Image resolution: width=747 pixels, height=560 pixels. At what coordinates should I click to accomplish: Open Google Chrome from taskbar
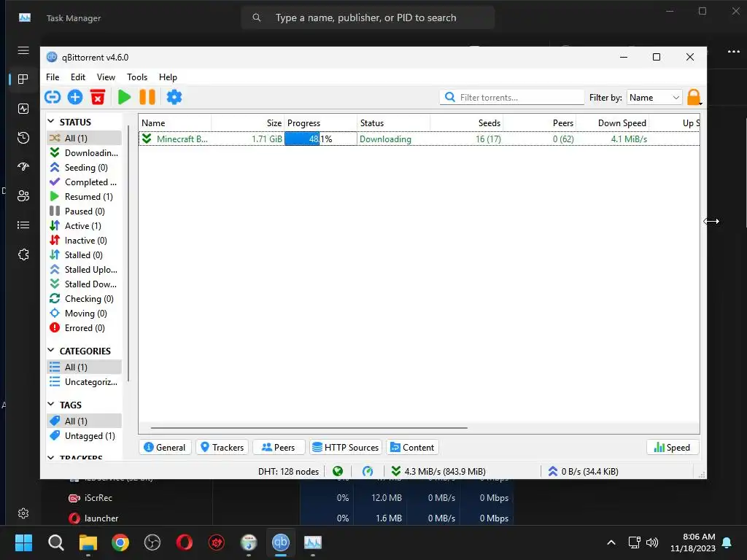click(x=120, y=542)
